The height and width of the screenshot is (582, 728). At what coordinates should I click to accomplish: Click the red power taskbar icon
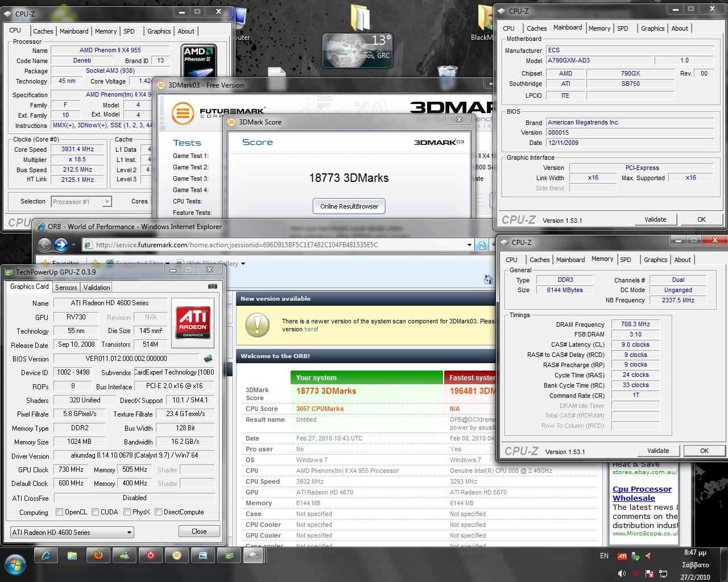pyautogui.click(x=151, y=555)
